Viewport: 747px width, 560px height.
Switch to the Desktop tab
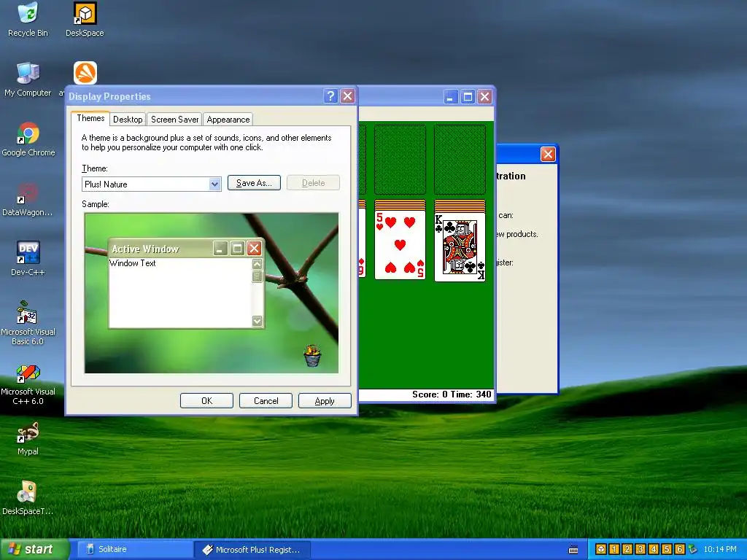(x=128, y=120)
